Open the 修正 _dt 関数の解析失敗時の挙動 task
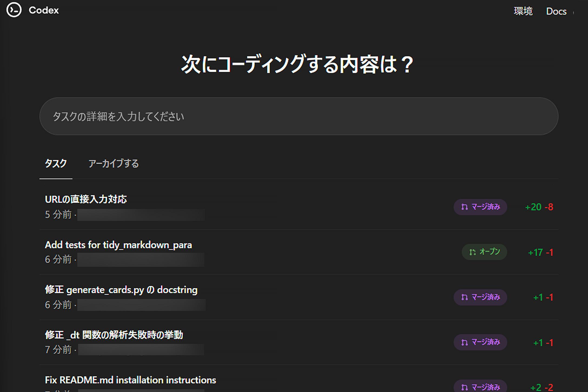The height and width of the screenshot is (392, 588). [114, 335]
